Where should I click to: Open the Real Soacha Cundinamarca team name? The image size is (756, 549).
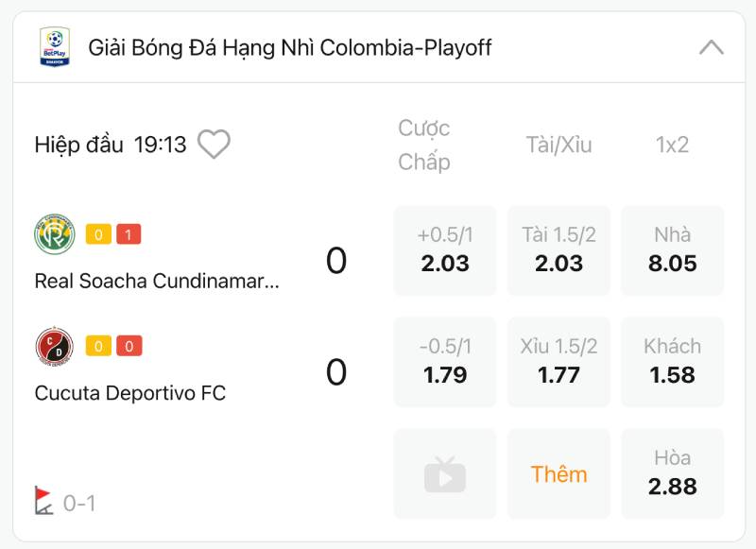[x=157, y=281]
